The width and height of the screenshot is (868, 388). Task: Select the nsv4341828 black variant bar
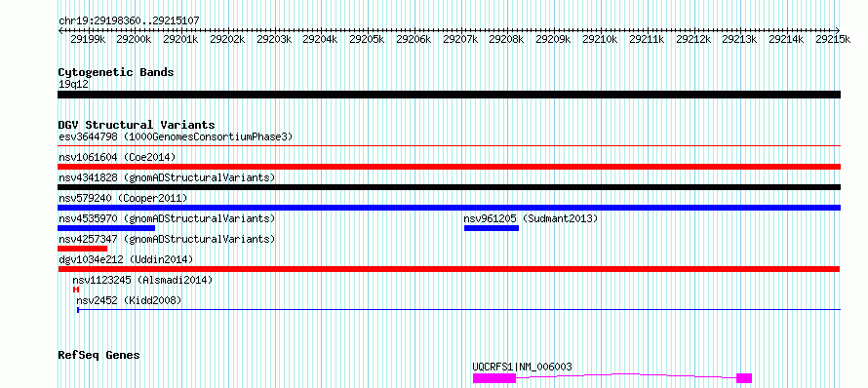[449, 187]
